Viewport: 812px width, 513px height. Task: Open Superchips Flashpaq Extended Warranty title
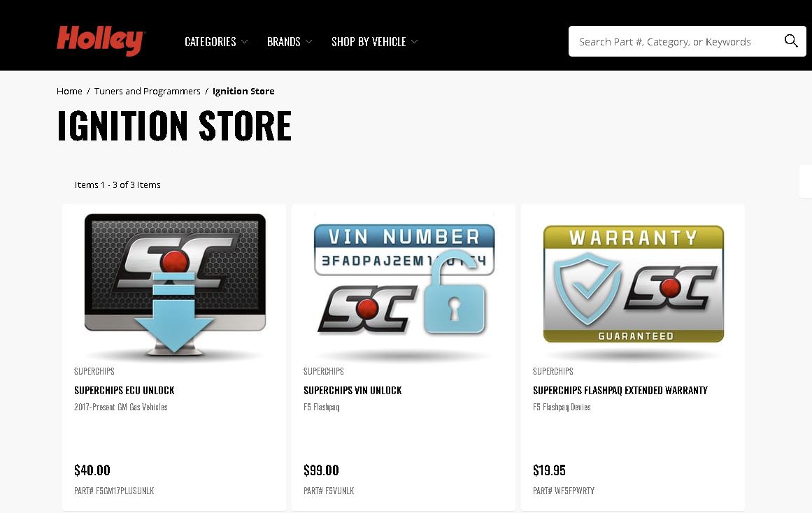click(620, 390)
